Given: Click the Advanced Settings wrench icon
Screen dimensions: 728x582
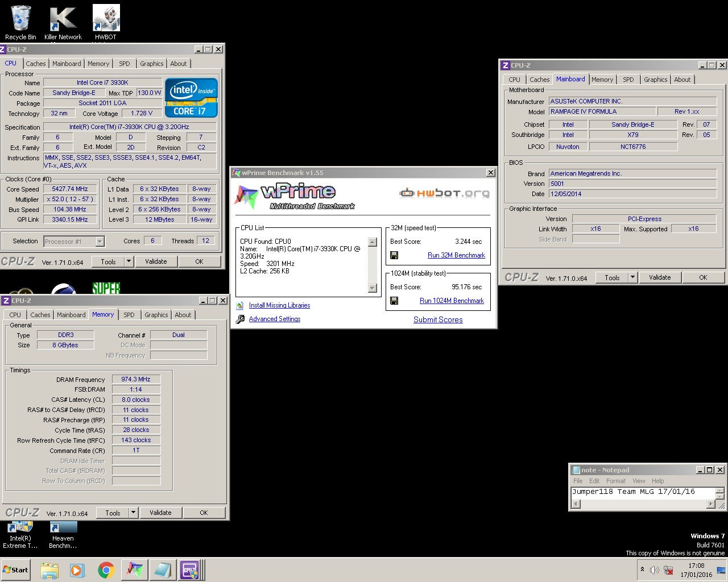Looking at the screenshot, I should (240, 319).
